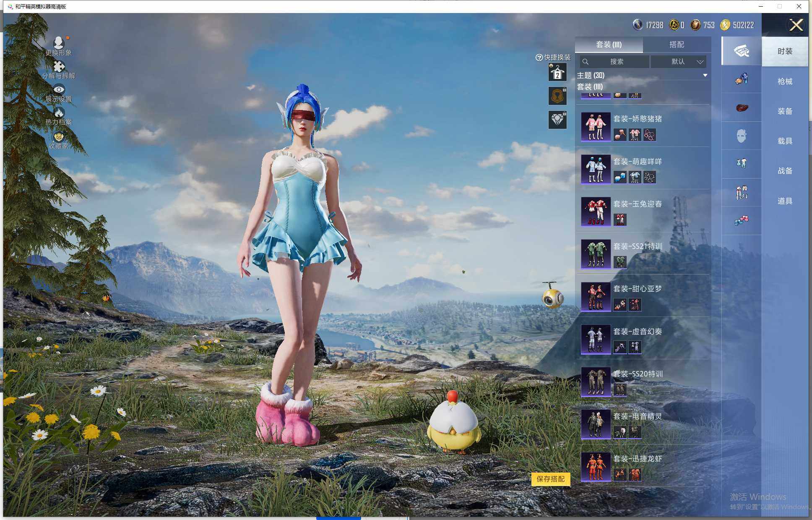The height and width of the screenshot is (520, 812).
Task: Expand the 套装 (111) section header
Action: click(x=590, y=87)
